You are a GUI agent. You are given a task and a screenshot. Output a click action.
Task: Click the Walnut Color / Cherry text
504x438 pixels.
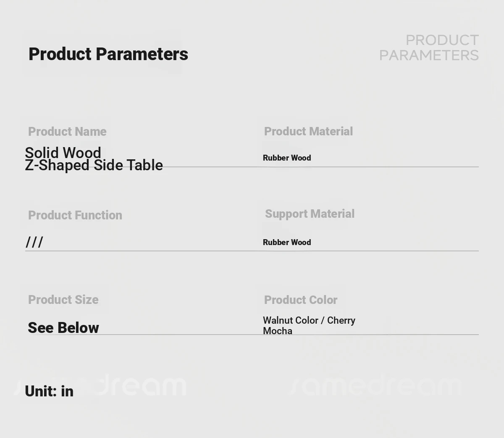point(309,320)
